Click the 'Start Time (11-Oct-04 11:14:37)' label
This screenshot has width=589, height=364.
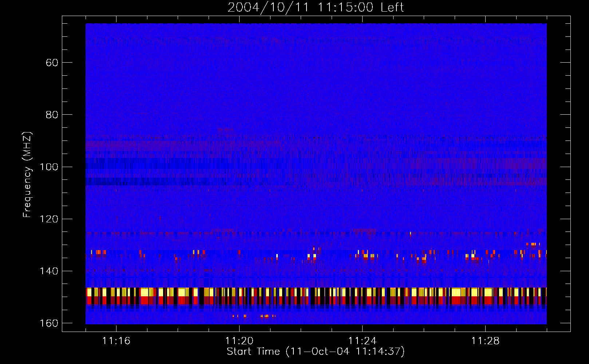pos(316,352)
